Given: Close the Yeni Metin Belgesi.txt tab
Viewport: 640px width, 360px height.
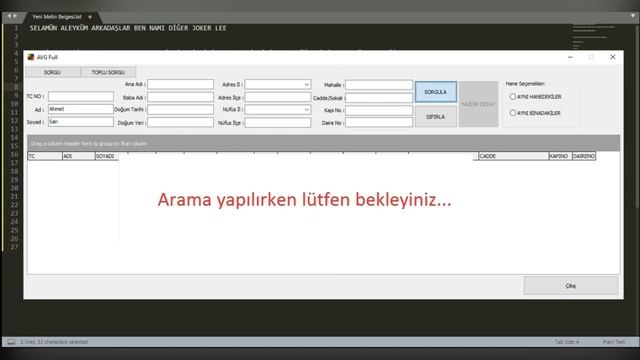Looking at the screenshot, I should tap(90, 17).
